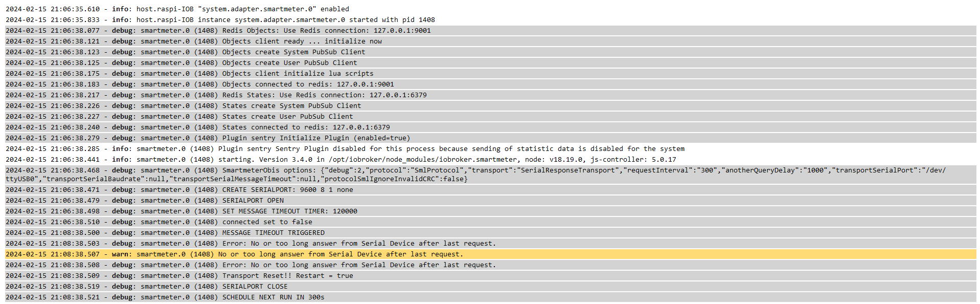Click the yellow highlighted warn log line
980x304 pixels.
point(340,254)
